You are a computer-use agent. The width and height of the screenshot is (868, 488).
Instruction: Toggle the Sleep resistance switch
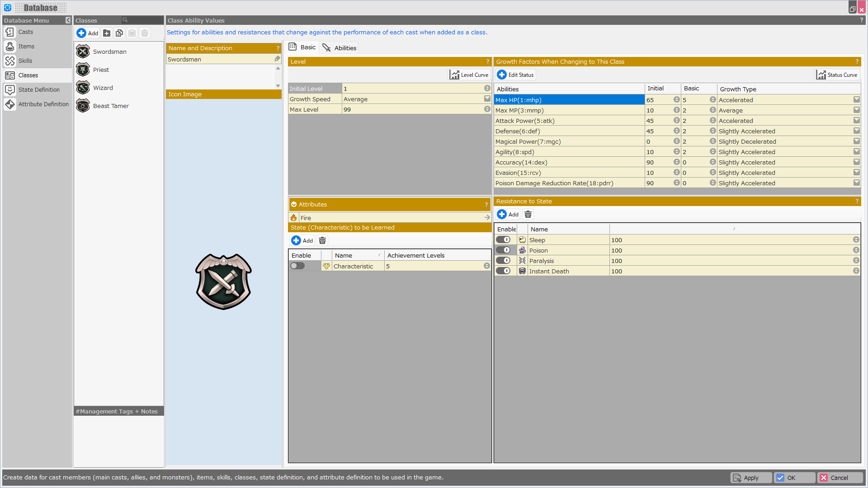point(503,240)
